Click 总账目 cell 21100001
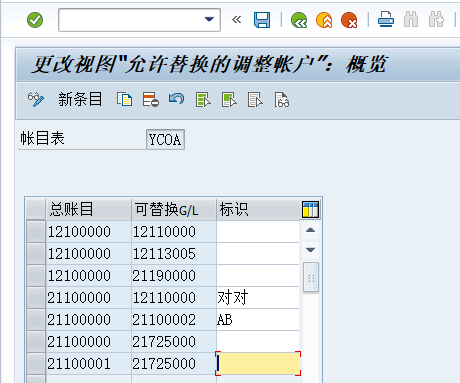460x383 pixels. click(x=88, y=364)
